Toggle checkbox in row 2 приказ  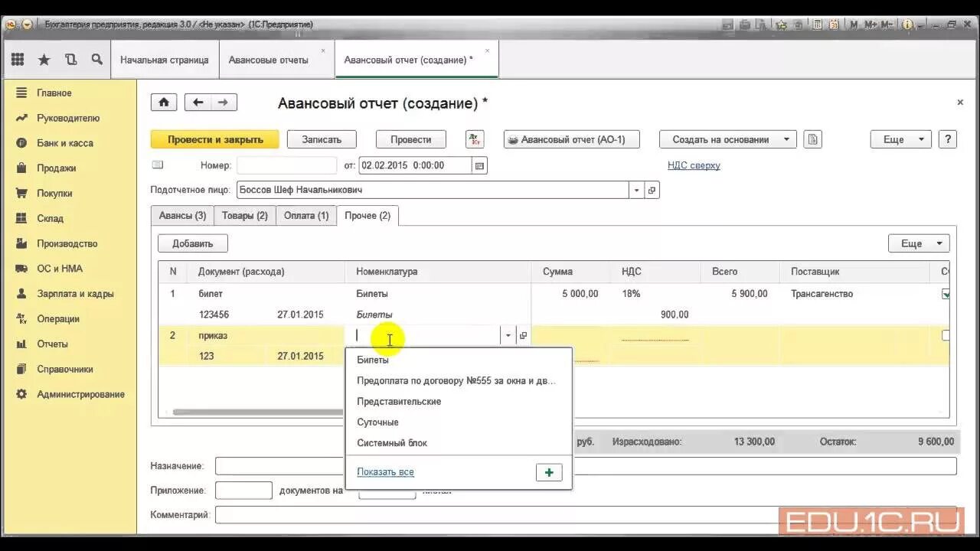[946, 335]
